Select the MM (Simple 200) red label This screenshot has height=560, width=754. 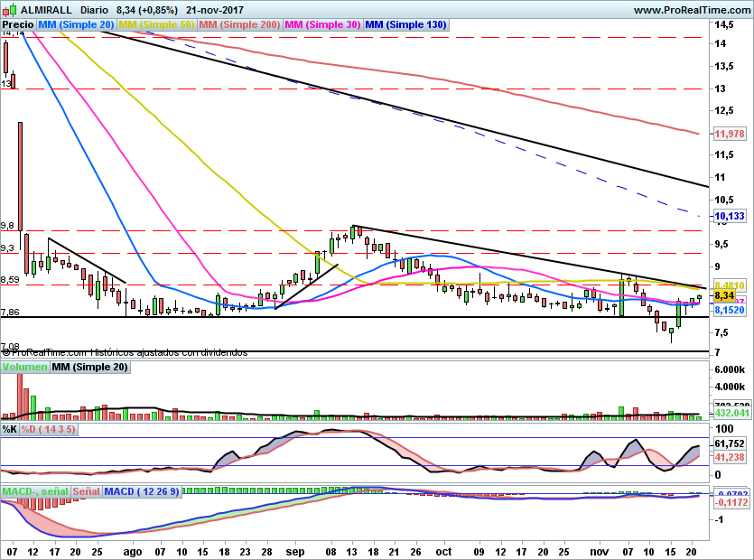[239, 25]
